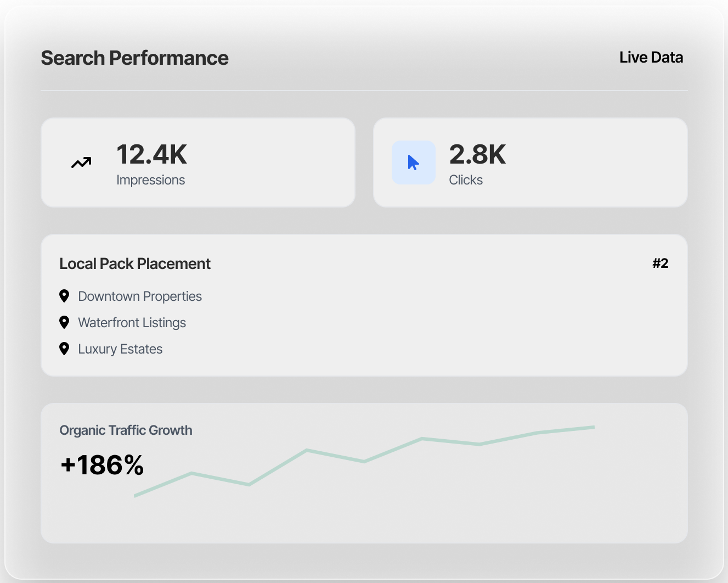Click the Organic Traffic Growth title
The width and height of the screenshot is (728, 583).
[x=126, y=430]
